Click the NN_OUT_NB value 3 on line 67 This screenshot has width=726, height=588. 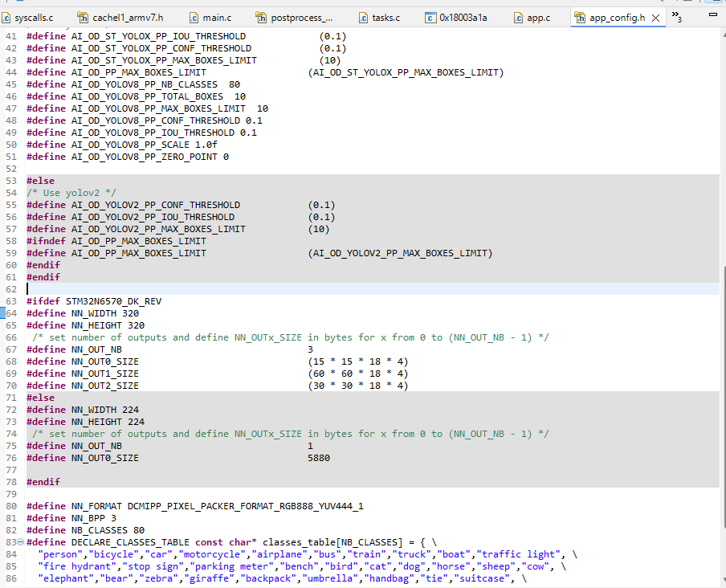point(310,349)
